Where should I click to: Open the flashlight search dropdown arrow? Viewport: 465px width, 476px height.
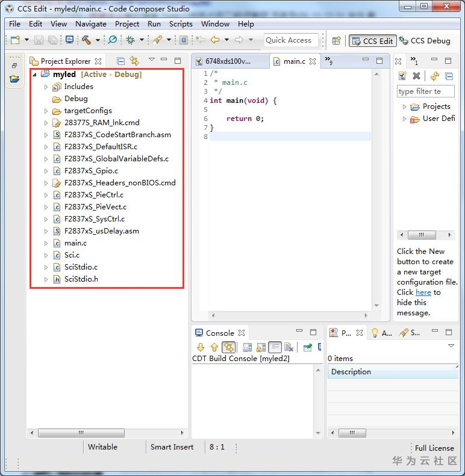click(x=169, y=40)
